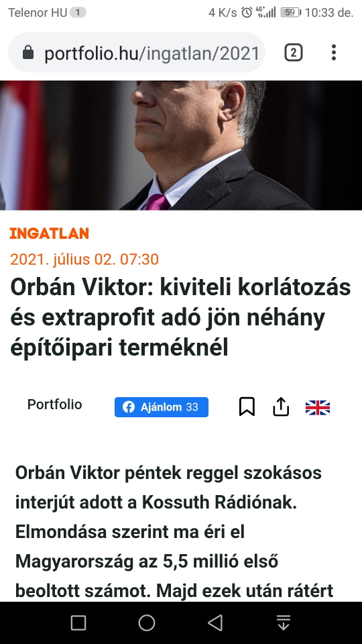Open the Chrome tab switcher showing 2

294,52
